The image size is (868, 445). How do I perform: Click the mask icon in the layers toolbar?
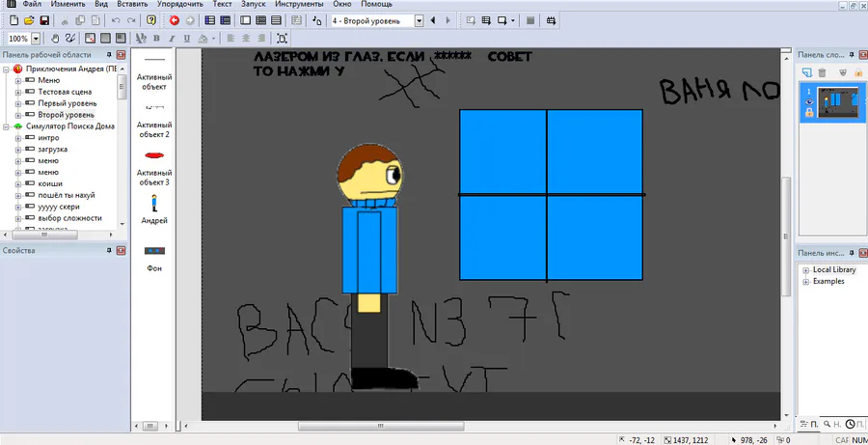[x=843, y=72]
